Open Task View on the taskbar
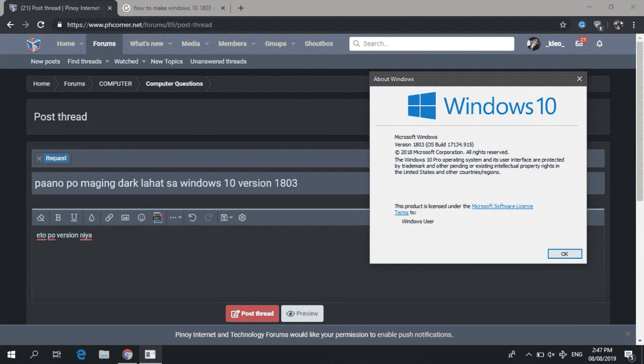The height and width of the screenshot is (364, 644). (x=57, y=354)
